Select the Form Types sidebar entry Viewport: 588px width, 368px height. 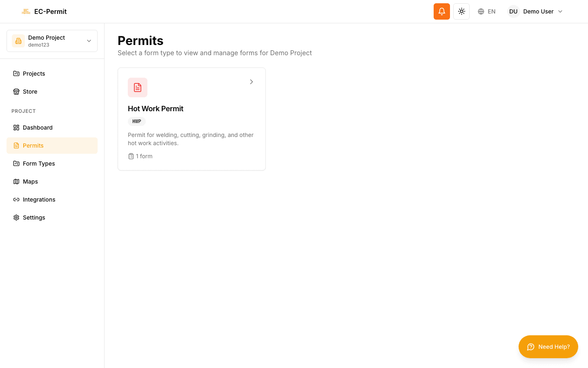click(x=39, y=164)
